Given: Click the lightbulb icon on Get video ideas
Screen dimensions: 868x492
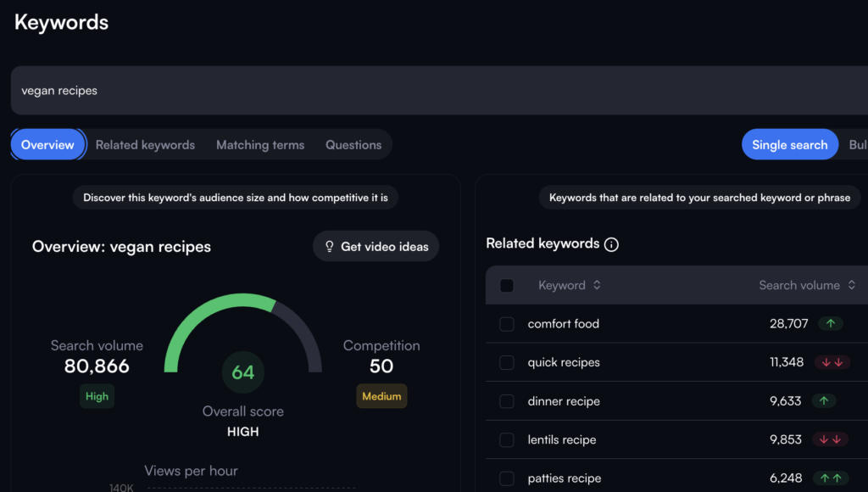Looking at the screenshot, I should click(330, 246).
